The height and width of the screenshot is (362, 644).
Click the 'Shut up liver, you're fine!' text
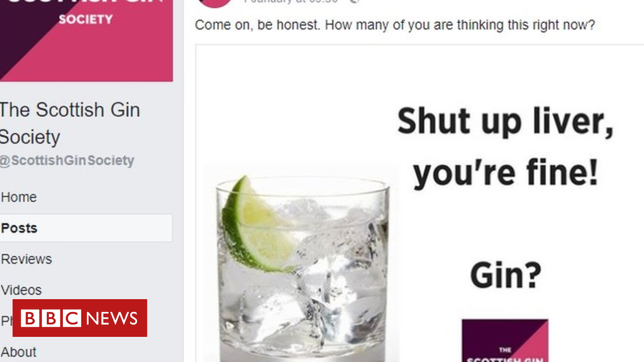[505, 148]
